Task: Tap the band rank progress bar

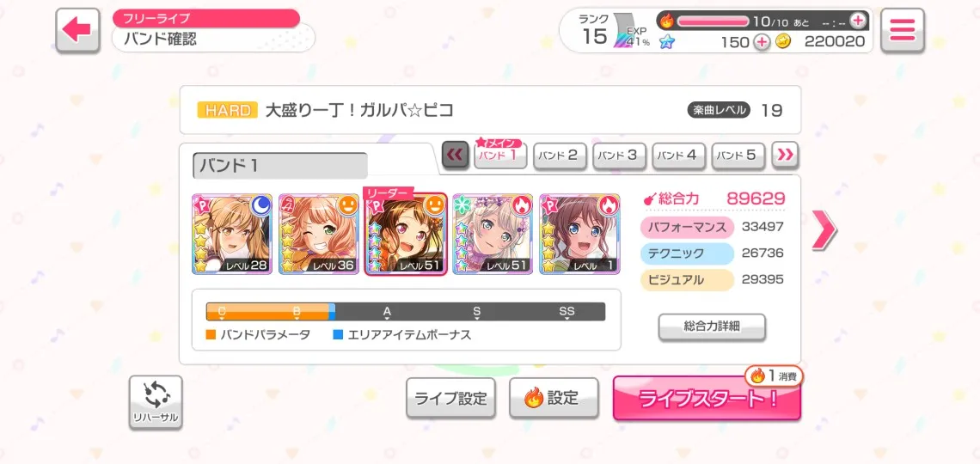Action: [406, 312]
